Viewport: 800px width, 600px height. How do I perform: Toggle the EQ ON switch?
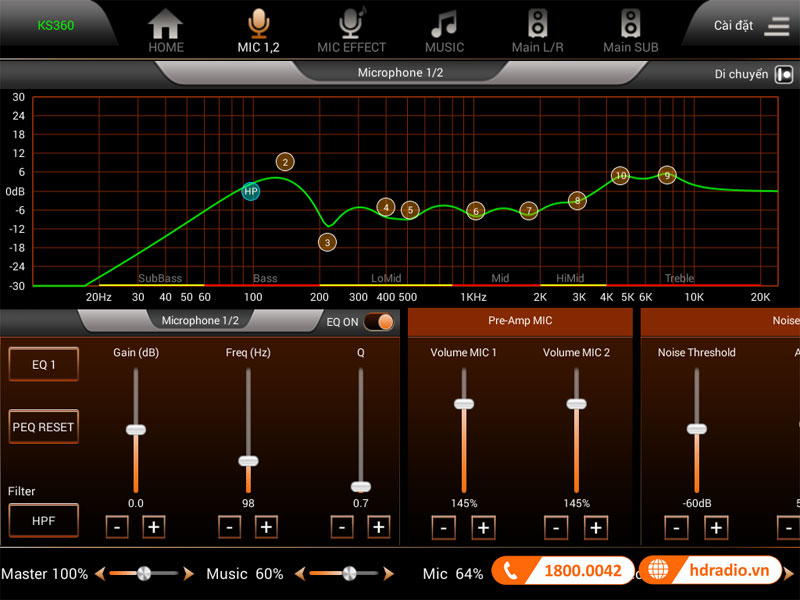pyautogui.click(x=378, y=321)
